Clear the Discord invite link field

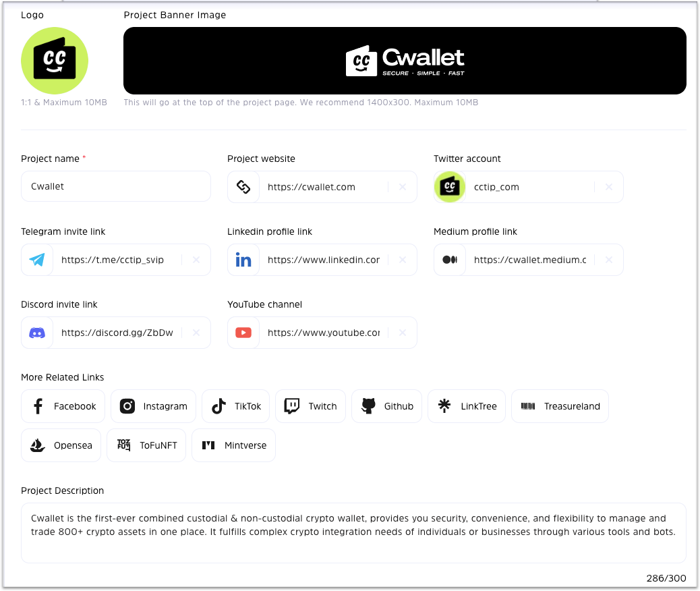tap(196, 333)
